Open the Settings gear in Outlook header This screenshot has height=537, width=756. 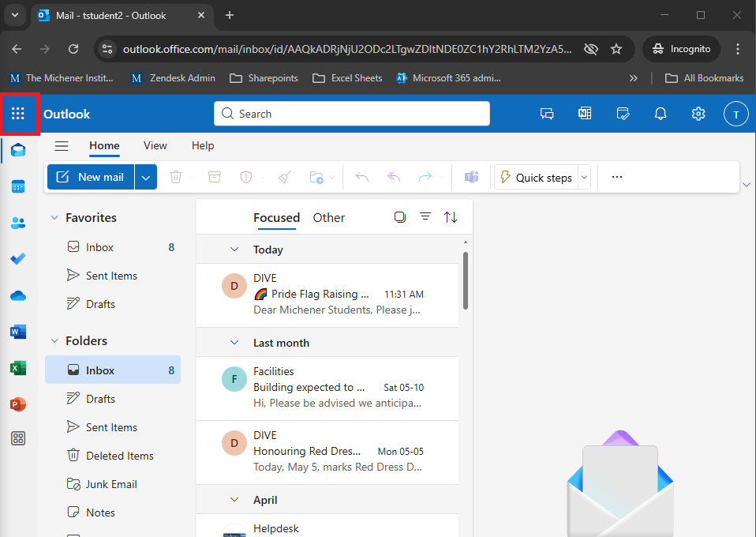[698, 114]
